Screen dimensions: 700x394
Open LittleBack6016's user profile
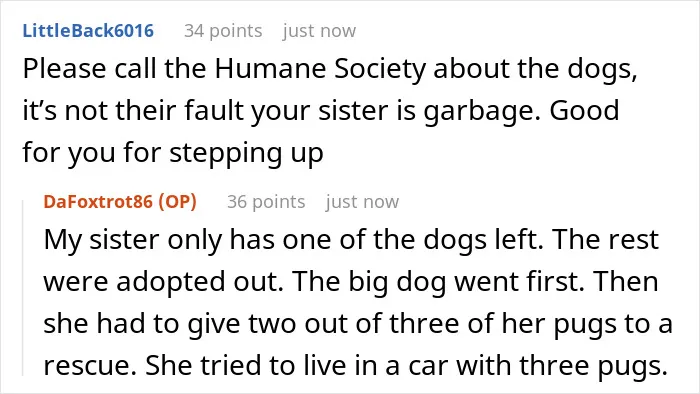point(88,31)
